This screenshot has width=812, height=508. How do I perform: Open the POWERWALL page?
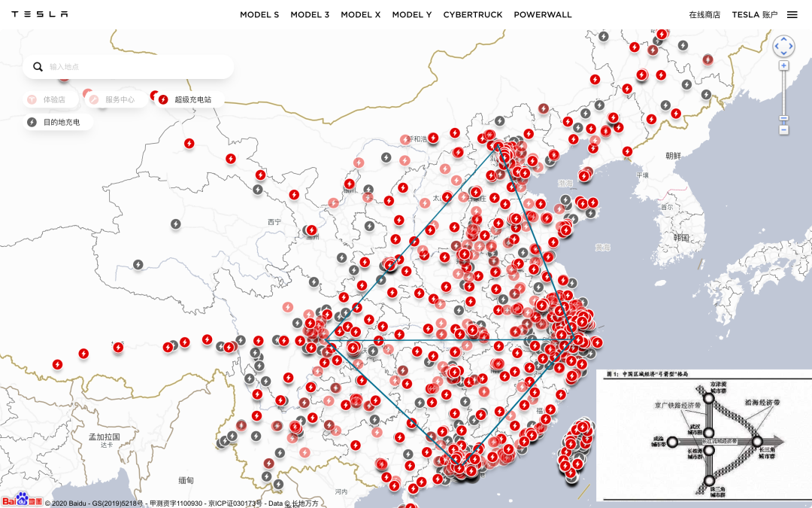click(543, 14)
